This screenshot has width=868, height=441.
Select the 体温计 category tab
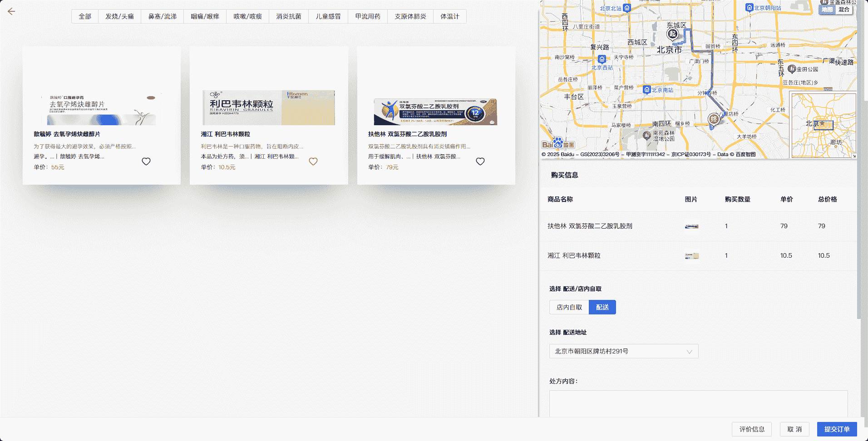[449, 16]
